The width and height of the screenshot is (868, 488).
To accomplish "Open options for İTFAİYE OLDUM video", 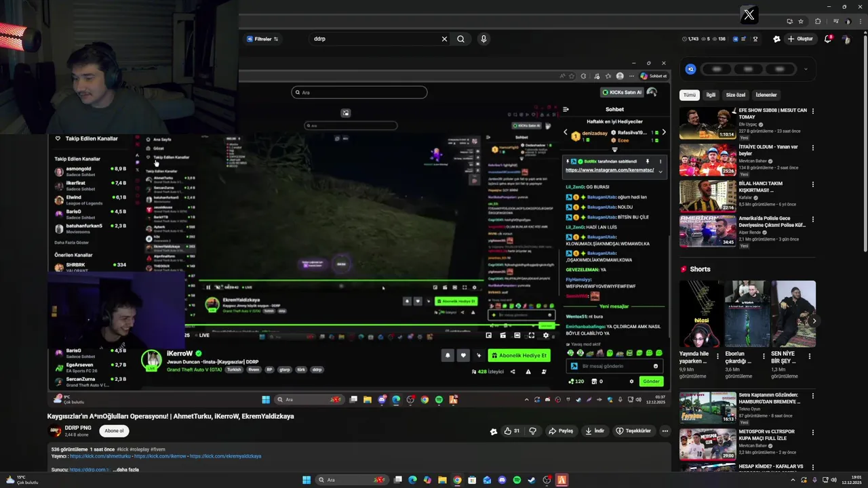I will click(x=813, y=148).
